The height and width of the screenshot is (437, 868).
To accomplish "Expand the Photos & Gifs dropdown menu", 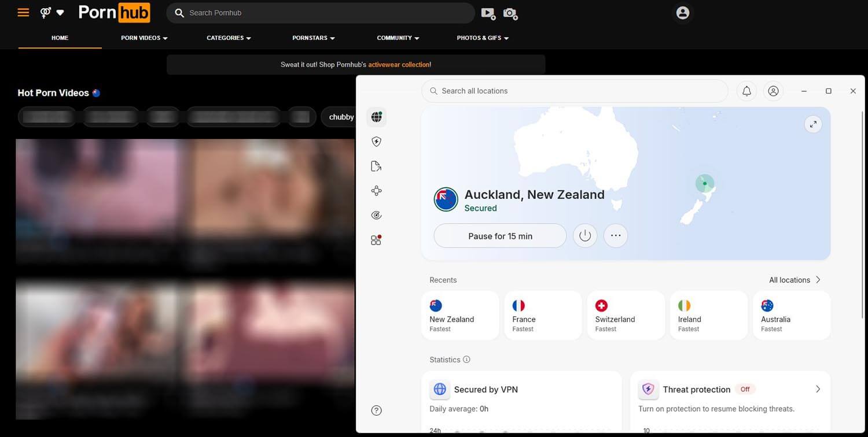I will pos(483,38).
